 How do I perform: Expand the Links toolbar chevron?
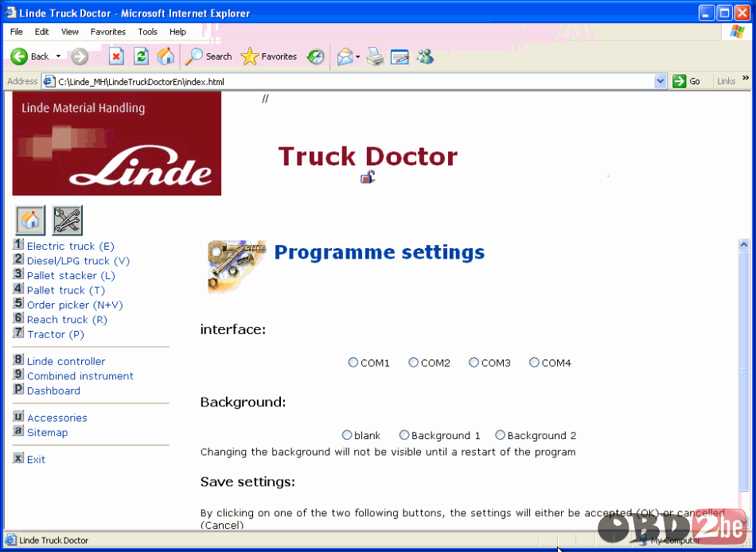[746, 78]
